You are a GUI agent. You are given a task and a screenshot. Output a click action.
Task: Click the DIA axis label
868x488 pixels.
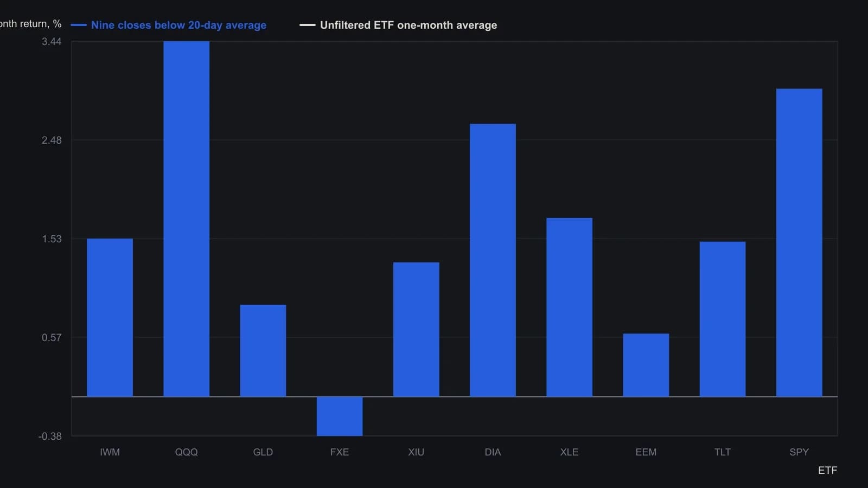(x=493, y=452)
